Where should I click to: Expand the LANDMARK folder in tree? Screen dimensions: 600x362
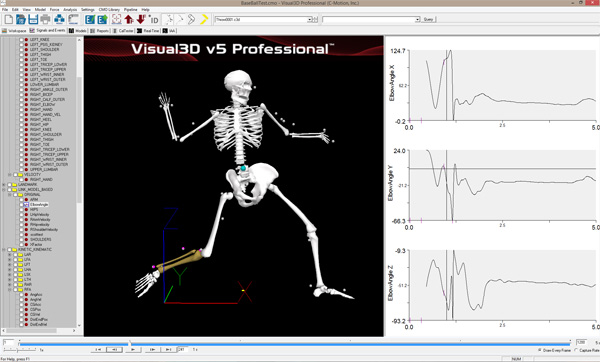pos(4,184)
